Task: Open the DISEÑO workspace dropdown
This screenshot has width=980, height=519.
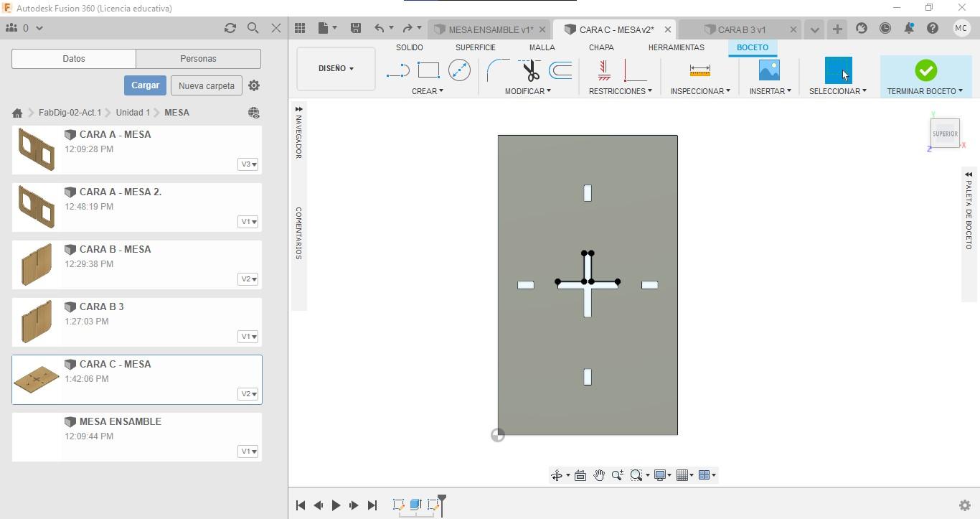Action: pyautogui.click(x=336, y=69)
